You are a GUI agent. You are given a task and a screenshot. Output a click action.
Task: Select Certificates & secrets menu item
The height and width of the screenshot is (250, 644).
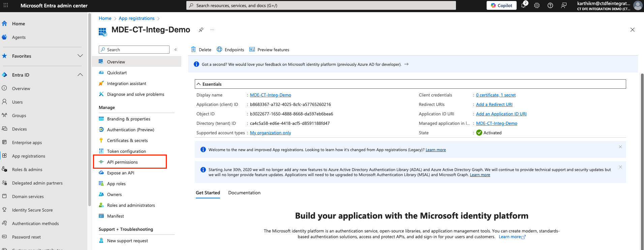(x=127, y=140)
